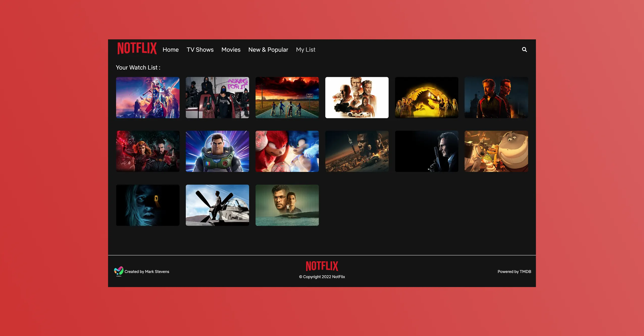Image resolution: width=644 pixels, height=336 pixels.
Task: Open the Doctor Strange thumbnail
Action: point(148,151)
